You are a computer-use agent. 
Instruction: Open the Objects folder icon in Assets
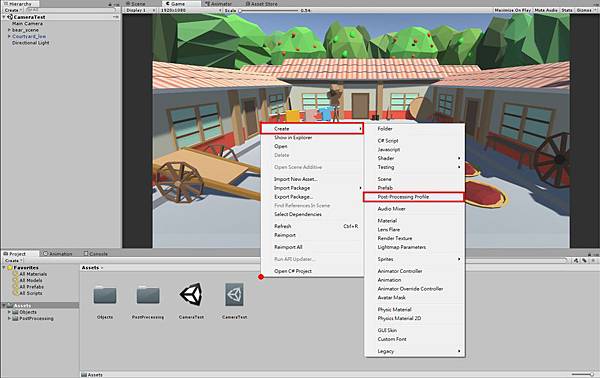click(x=105, y=295)
